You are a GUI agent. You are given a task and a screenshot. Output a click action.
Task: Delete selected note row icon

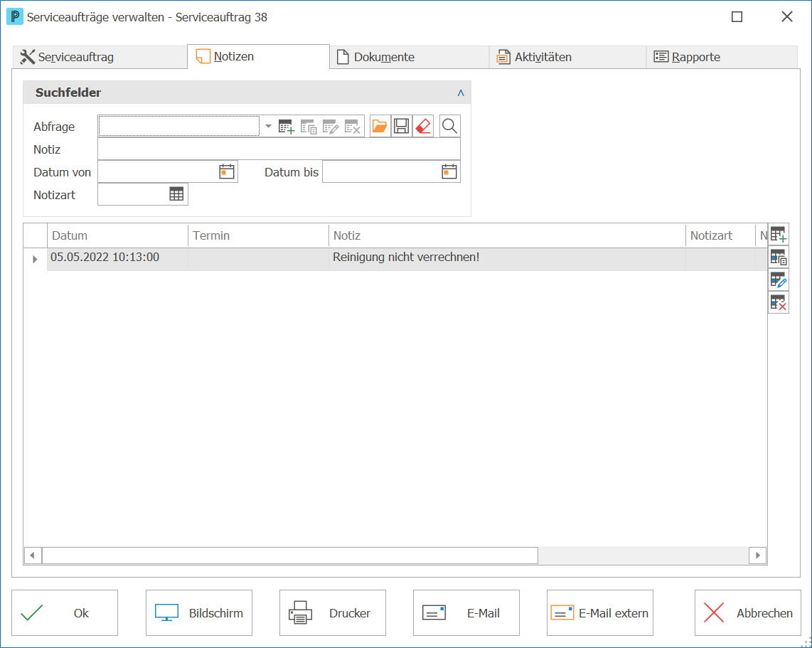coord(779,302)
